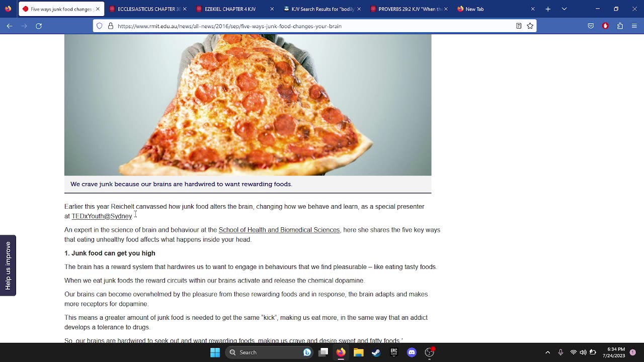Screen dimensions: 644x362
Task: Close the Ecclesiasticus Chapter 30 tab
Action: (185, 9)
